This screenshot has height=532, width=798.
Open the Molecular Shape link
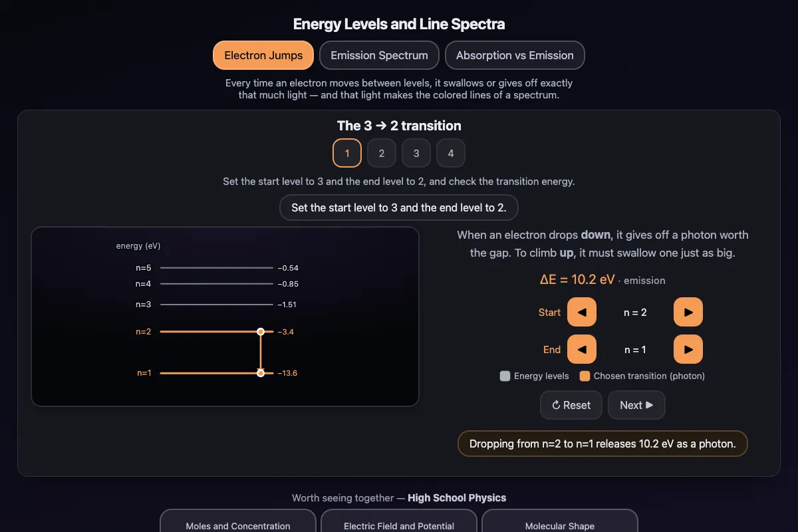tap(560, 523)
